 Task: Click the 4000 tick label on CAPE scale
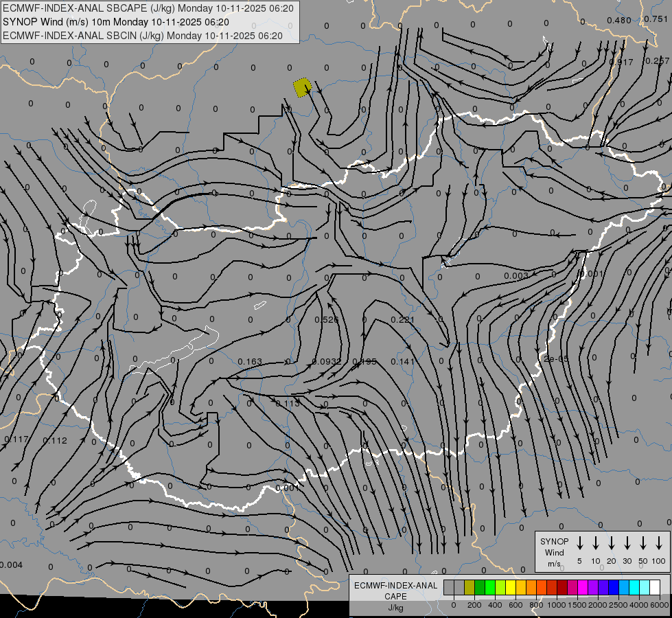click(640, 605)
